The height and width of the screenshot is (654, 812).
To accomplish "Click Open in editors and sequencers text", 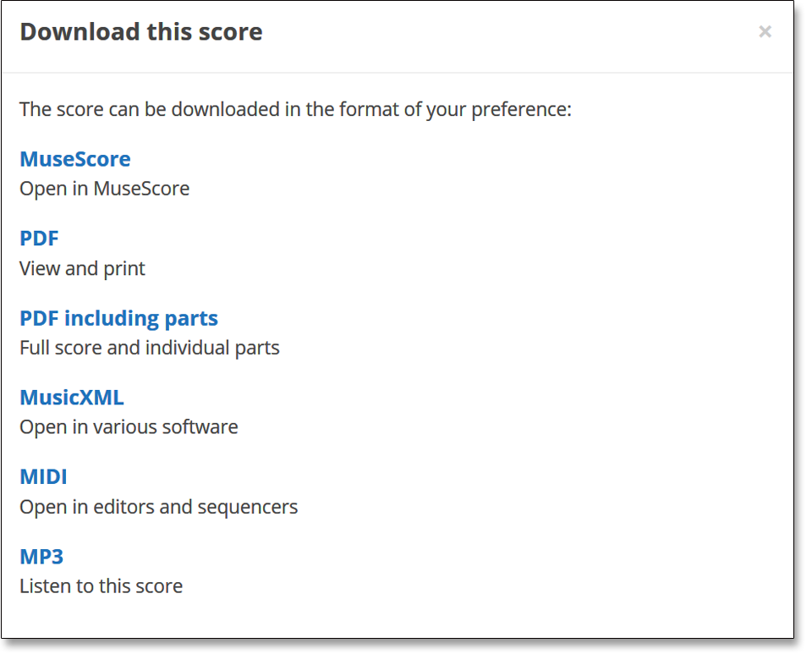I will click(x=158, y=507).
